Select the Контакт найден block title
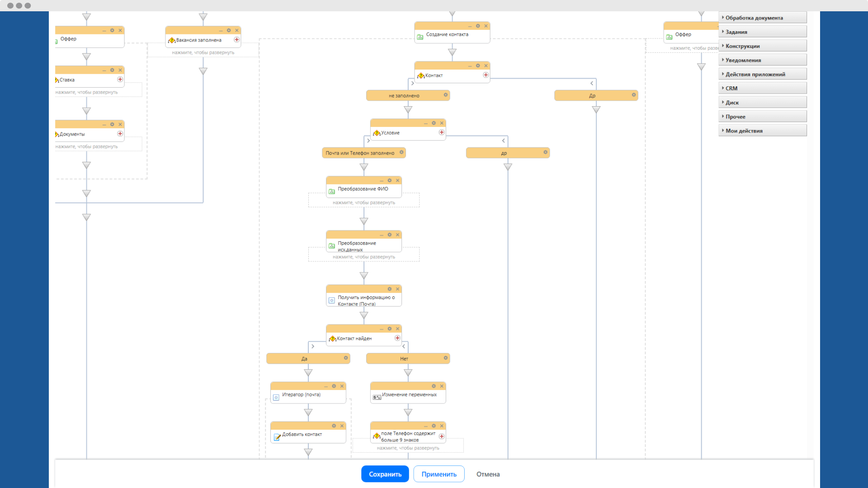This screenshot has width=868, height=488. (354, 338)
